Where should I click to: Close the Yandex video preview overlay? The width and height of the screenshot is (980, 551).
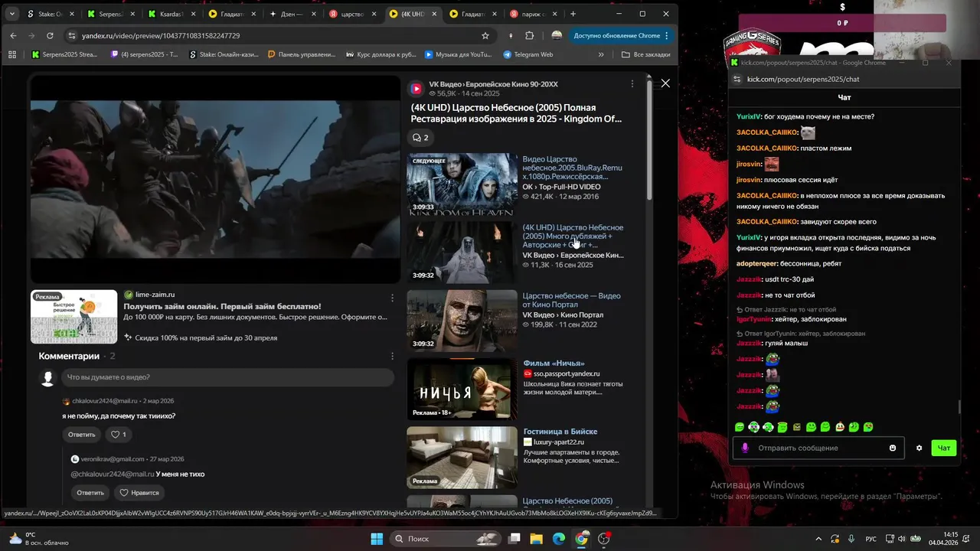coord(665,83)
